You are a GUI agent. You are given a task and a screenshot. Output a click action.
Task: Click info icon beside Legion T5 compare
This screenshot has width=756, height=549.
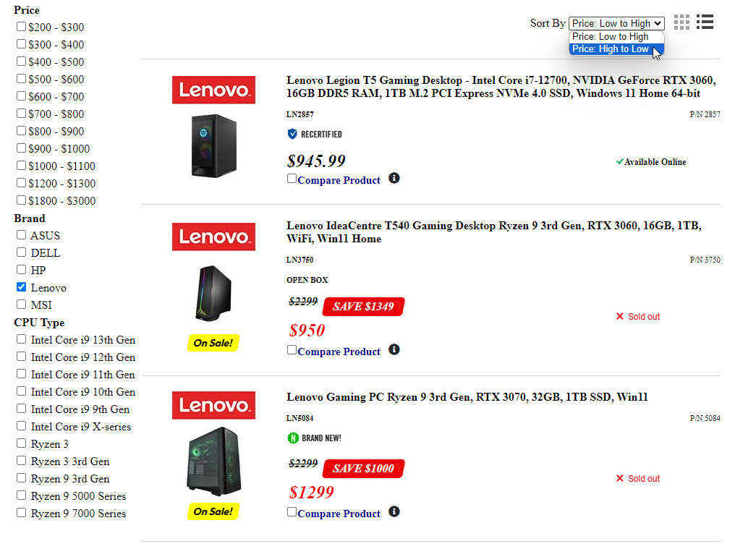[x=394, y=178]
